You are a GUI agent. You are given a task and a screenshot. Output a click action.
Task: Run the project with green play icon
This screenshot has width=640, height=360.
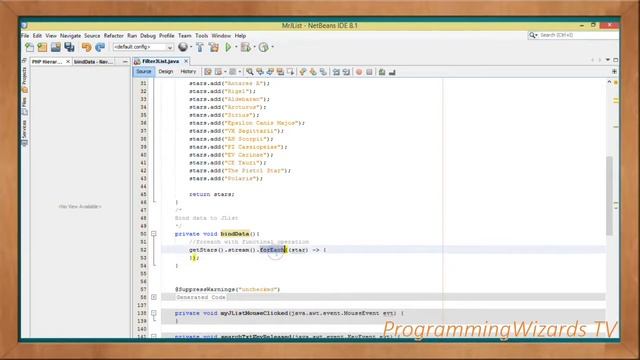(x=229, y=47)
